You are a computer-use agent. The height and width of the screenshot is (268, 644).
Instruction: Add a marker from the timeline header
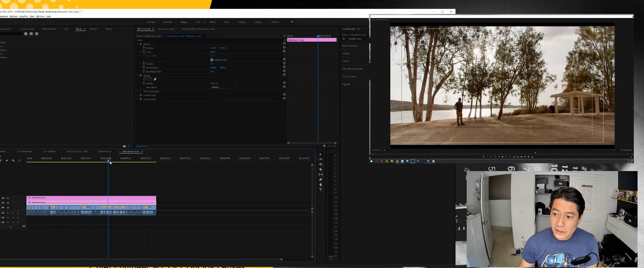[x=7, y=161]
